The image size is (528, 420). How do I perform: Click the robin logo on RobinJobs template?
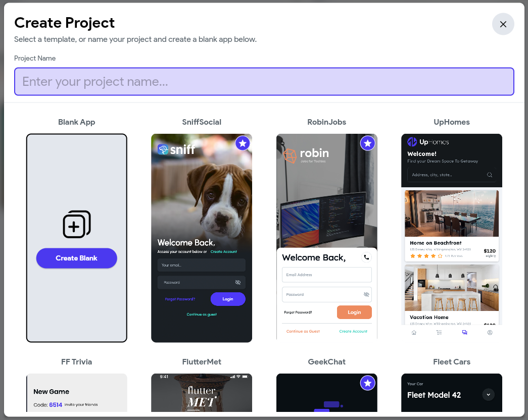pos(291,156)
